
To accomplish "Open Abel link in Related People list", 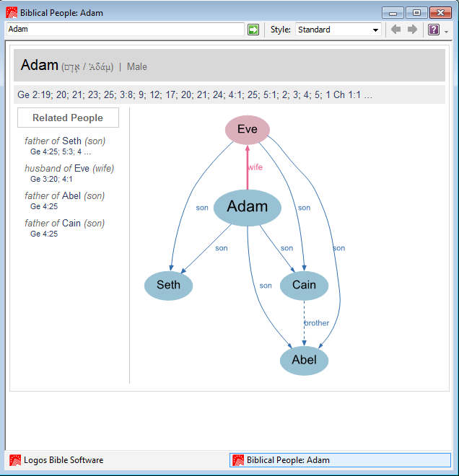I will (x=71, y=195).
